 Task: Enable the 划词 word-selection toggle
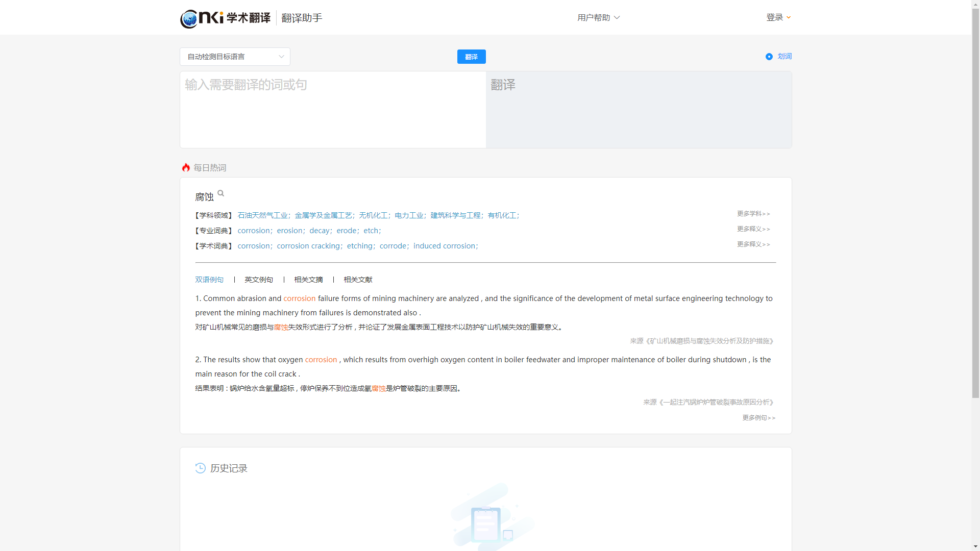point(770,56)
